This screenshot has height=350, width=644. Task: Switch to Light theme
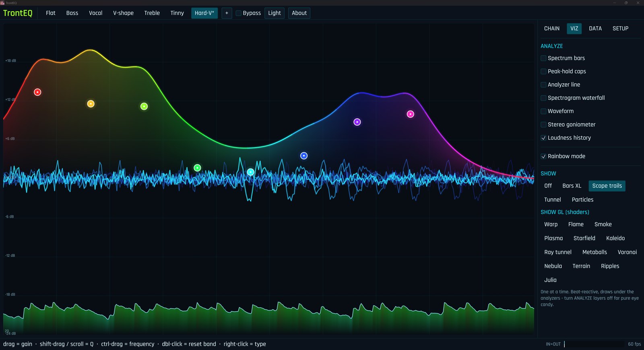coord(275,13)
